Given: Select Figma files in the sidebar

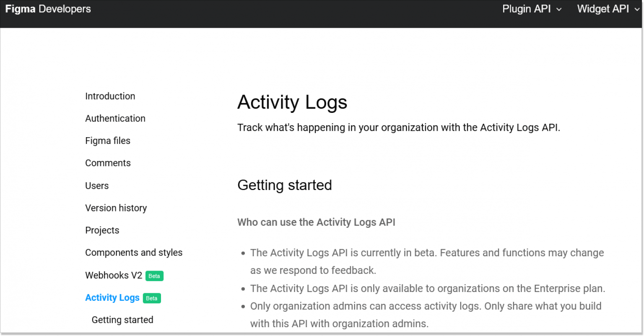Looking at the screenshot, I should [108, 141].
